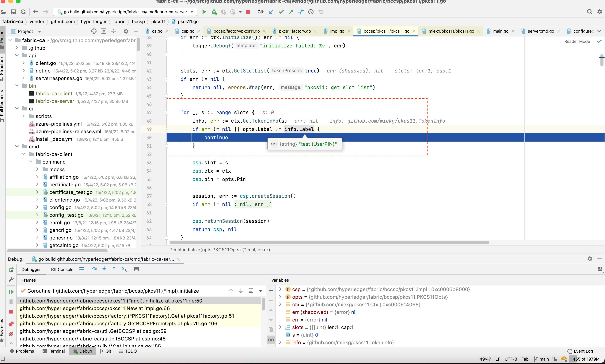
Task: Expand the info variable in Variables
Action: click(x=280, y=342)
